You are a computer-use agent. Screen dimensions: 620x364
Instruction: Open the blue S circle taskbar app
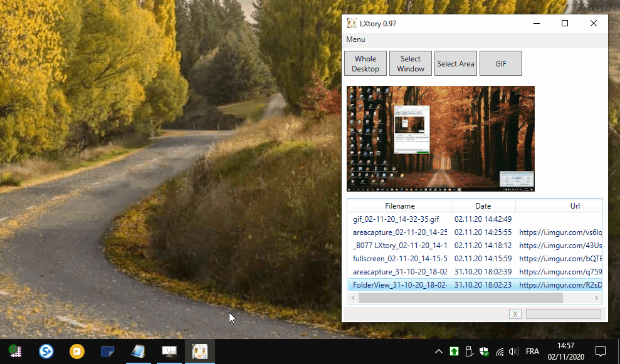[x=46, y=351]
